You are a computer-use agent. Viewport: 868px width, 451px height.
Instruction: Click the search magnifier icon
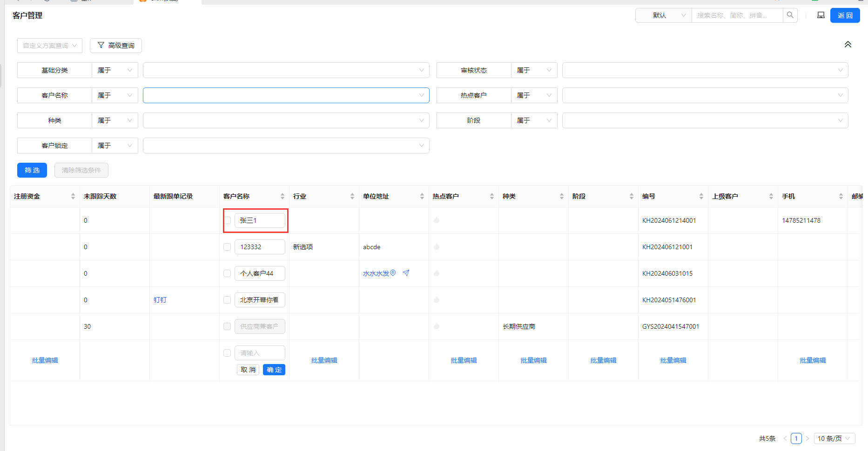click(790, 15)
